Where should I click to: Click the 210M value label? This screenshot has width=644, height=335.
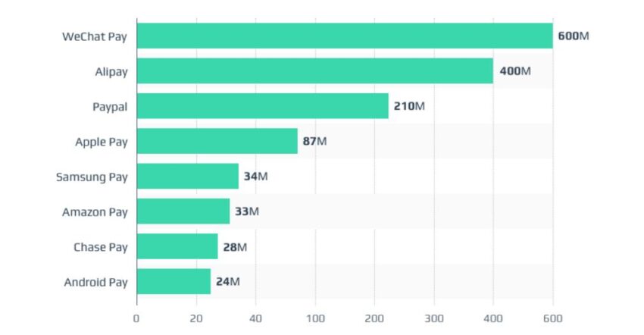click(409, 106)
